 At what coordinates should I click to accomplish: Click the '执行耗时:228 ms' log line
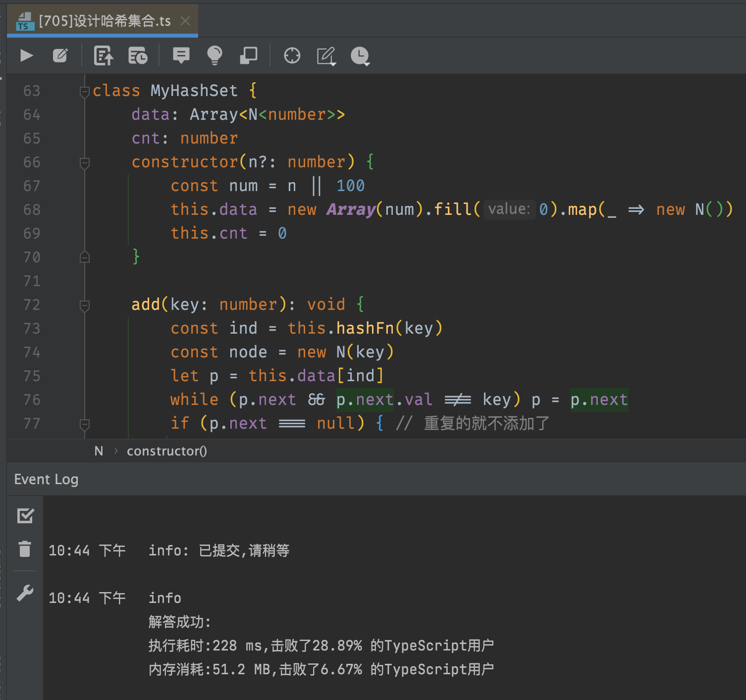[321, 646]
